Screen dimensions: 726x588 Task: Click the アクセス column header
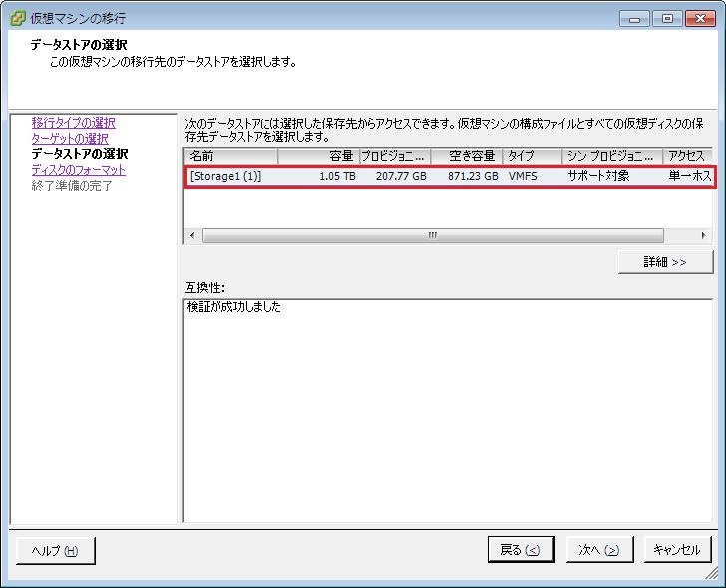[687, 156]
